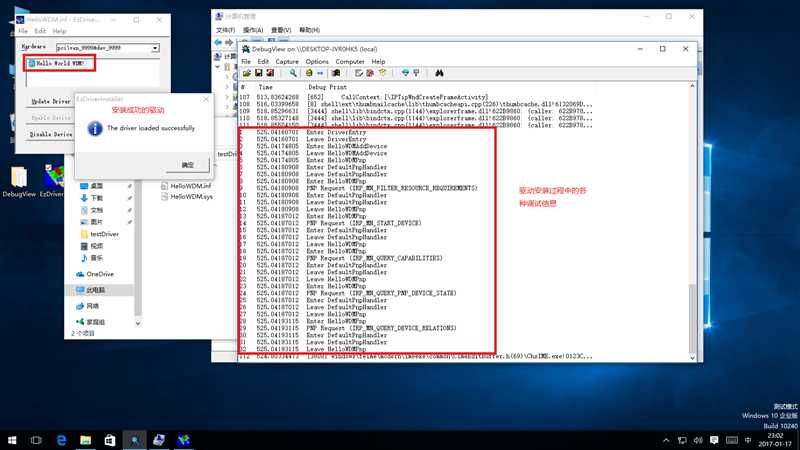
Task: Open Computer menu in DebugView
Action: tap(350, 62)
